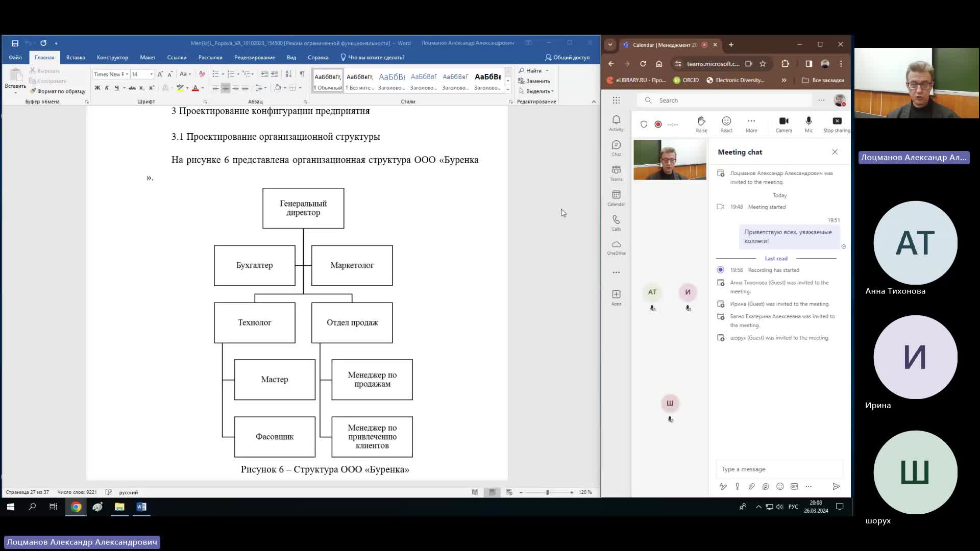Expand the Выделить dropdown
This screenshot has height=551, width=980.
[536, 91]
